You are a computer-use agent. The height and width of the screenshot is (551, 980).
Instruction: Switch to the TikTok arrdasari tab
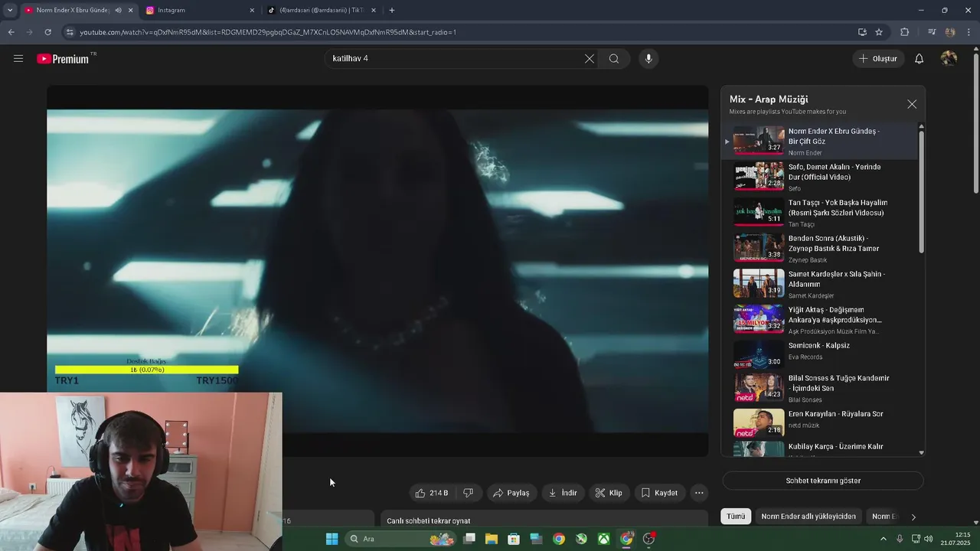[x=322, y=10]
